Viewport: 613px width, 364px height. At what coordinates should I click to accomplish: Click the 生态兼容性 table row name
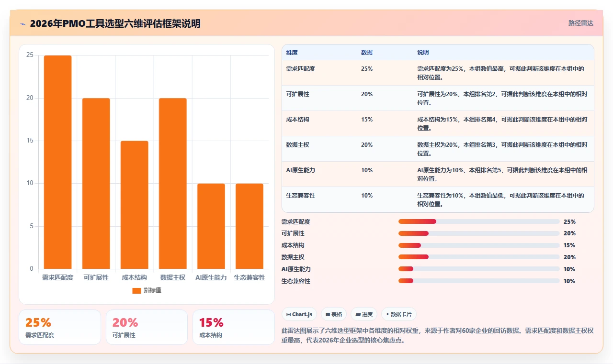click(300, 196)
